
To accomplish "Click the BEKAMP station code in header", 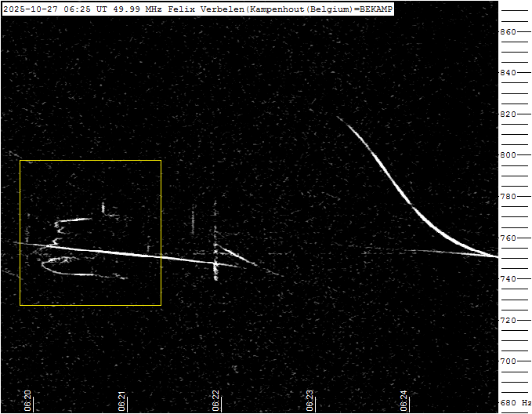I will click(375, 8).
